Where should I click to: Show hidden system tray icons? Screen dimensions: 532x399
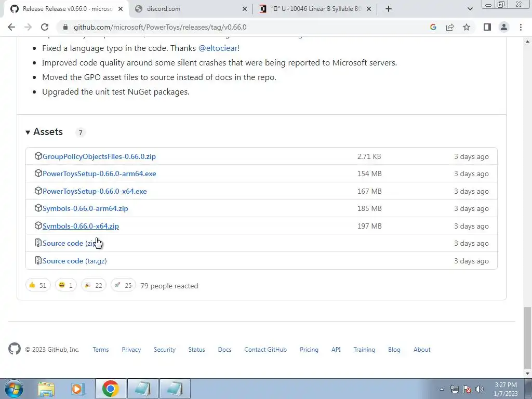coord(442,389)
